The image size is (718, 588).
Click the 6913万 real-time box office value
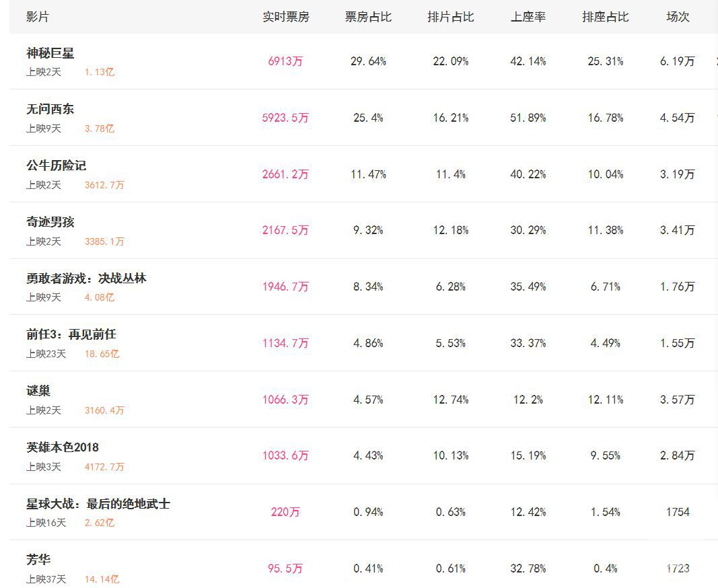(285, 61)
